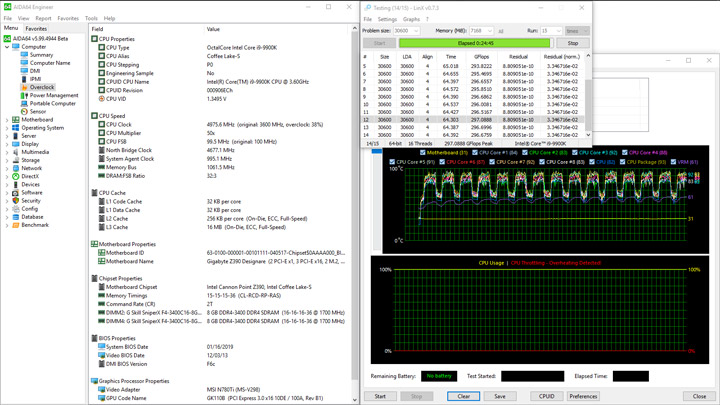Select the Power Management icon
This screenshot has width=720, height=405.
pos(25,95)
